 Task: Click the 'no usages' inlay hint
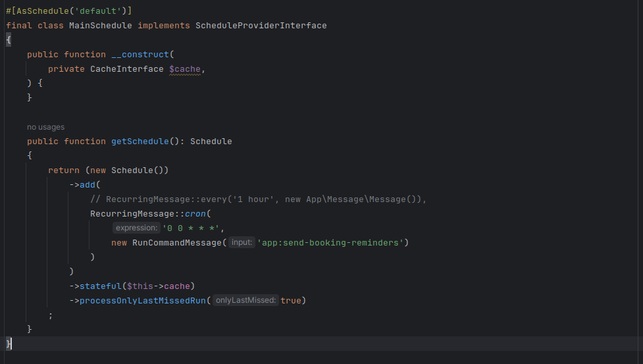click(45, 127)
